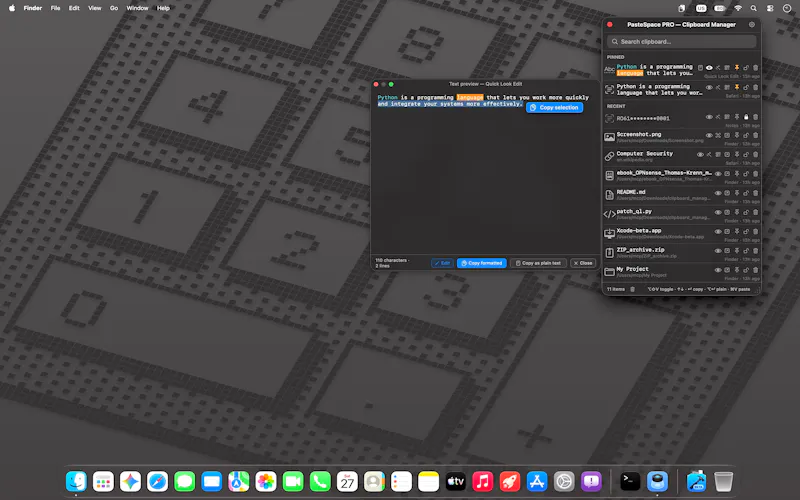The image size is (800, 500).
Task: Toggle preview eye for Xcode-beta.app
Action: 718,232
